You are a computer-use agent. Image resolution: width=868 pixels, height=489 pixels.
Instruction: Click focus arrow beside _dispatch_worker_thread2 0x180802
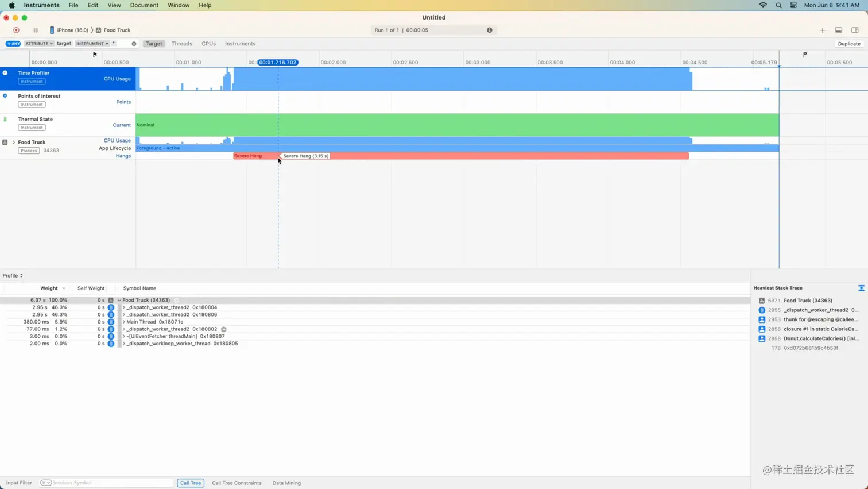tap(224, 329)
